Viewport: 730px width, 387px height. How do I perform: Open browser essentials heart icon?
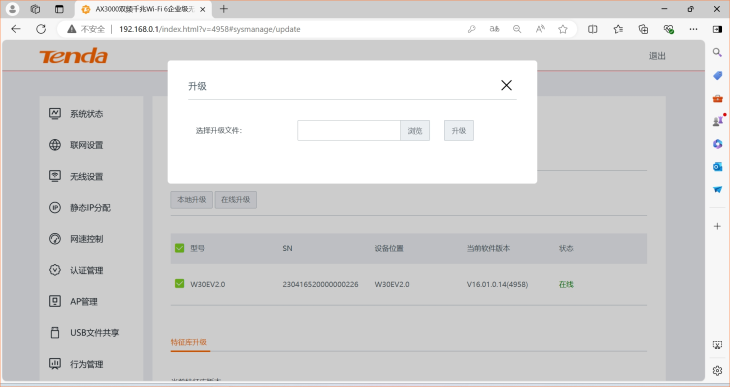point(669,29)
